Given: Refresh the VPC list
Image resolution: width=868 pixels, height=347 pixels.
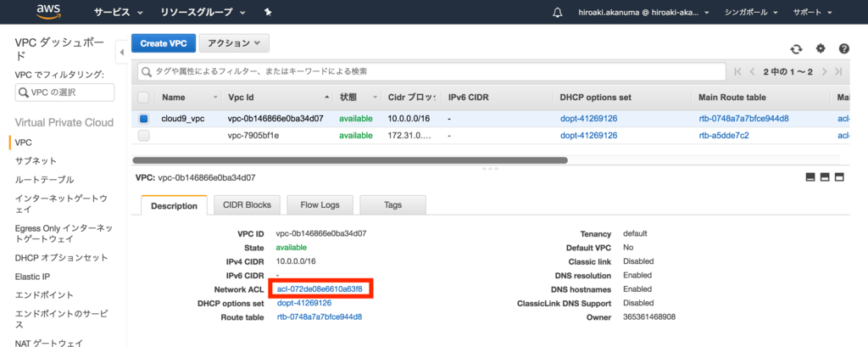Looking at the screenshot, I should coord(796,49).
